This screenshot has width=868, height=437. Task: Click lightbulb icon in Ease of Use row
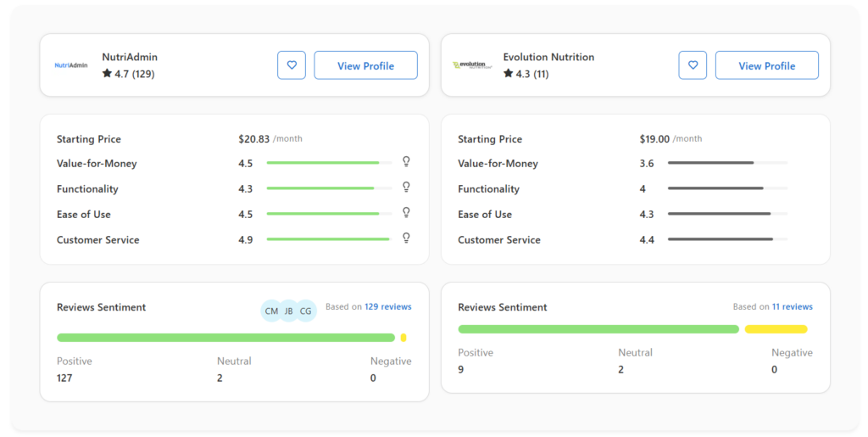click(x=406, y=212)
